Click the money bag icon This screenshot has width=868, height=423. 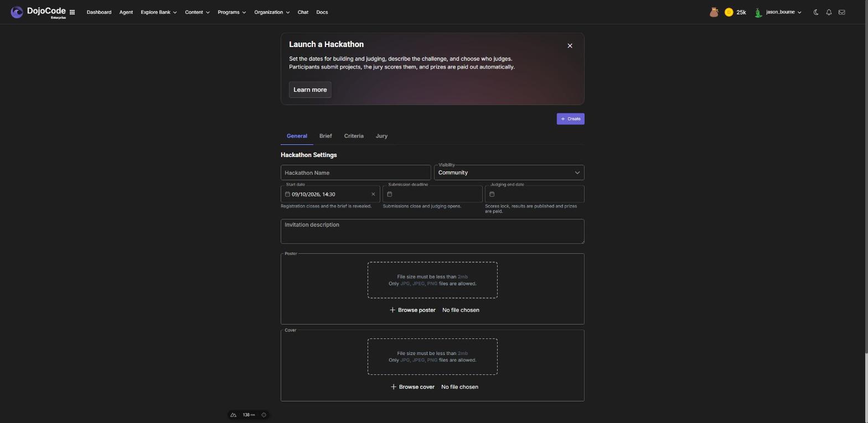tap(714, 12)
